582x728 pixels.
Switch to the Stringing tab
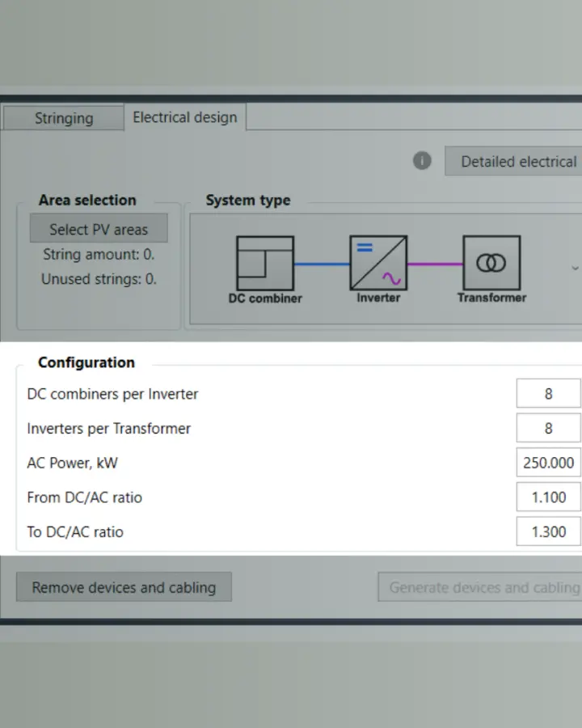click(64, 118)
